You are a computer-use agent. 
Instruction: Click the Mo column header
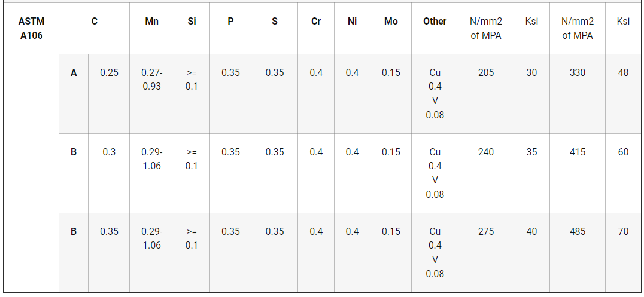coord(391,21)
